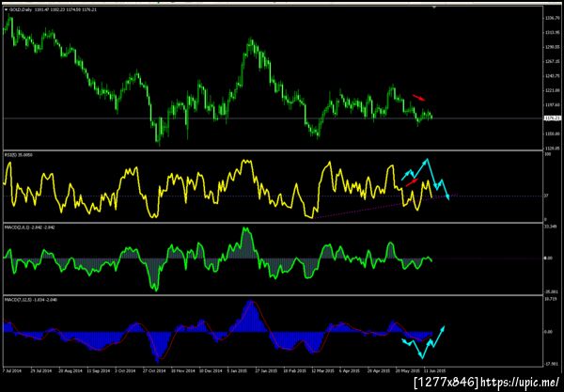This screenshot has height=392, width=564.
Task: Click the 18 Feb 2015 date label
Action: tap(294, 370)
